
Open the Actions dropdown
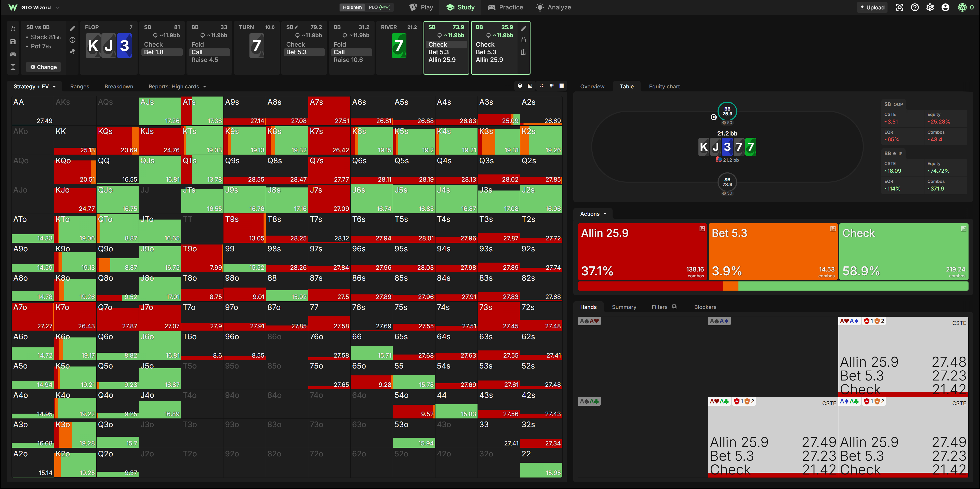593,214
